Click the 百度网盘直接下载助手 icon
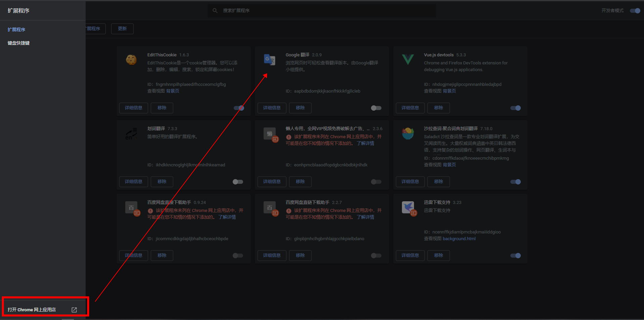The height and width of the screenshot is (320, 644). [x=131, y=207]
